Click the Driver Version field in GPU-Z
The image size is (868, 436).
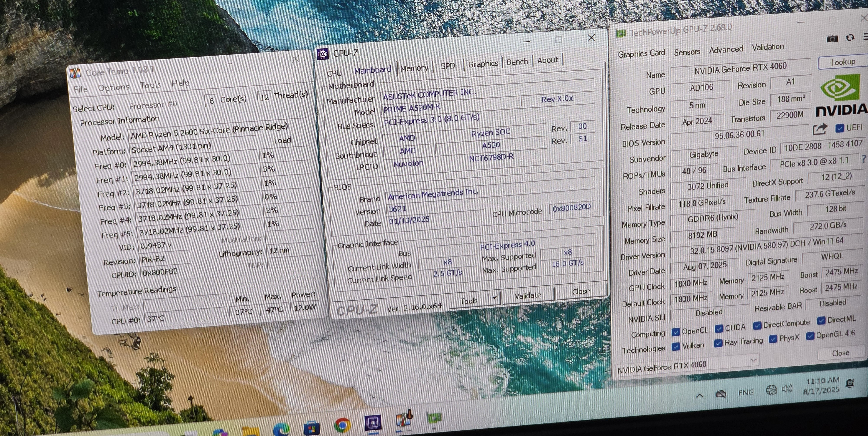(767, 245)
